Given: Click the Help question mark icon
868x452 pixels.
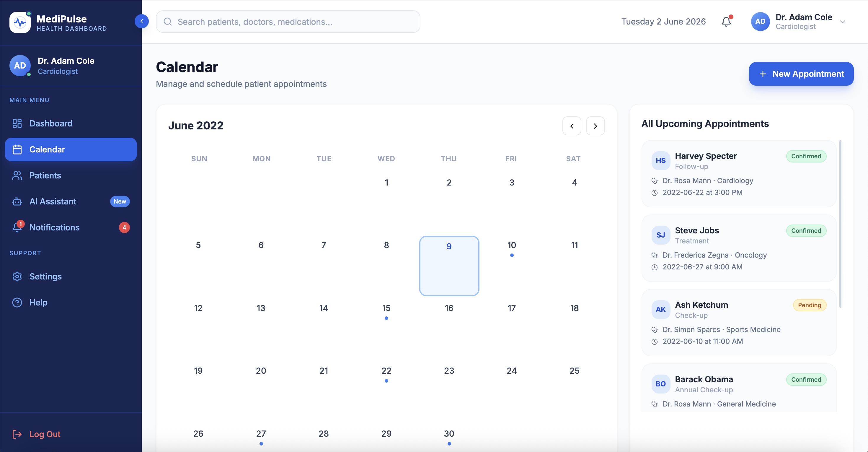Looking at the screenshot, I should [x=17, y=302].
